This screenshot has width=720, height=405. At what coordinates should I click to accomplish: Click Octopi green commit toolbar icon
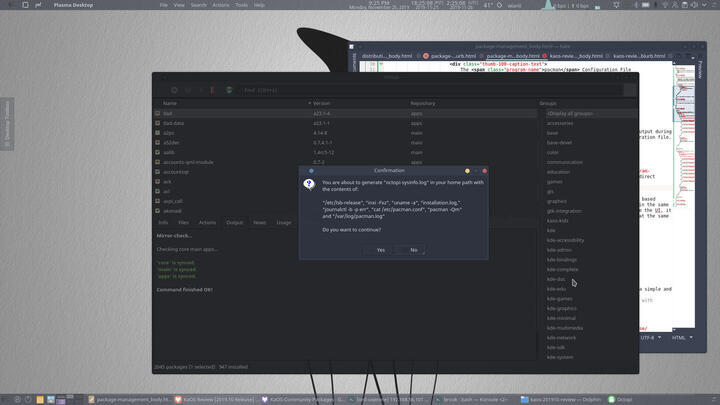point(229,90)
